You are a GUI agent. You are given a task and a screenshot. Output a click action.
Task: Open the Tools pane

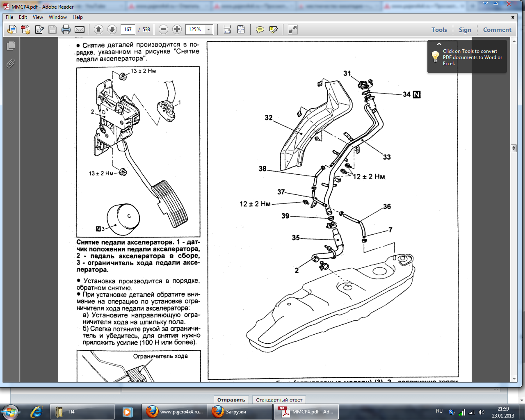[x=439, y=30]
